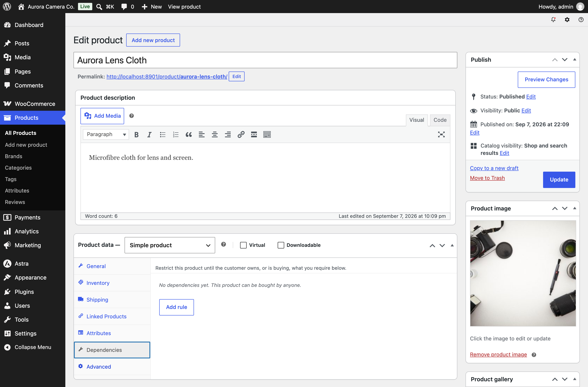Image resolution: width=588 pixels, height=387 pixels.
Task: Click the product image thumbnail
Action: click(x=523, y=273)
